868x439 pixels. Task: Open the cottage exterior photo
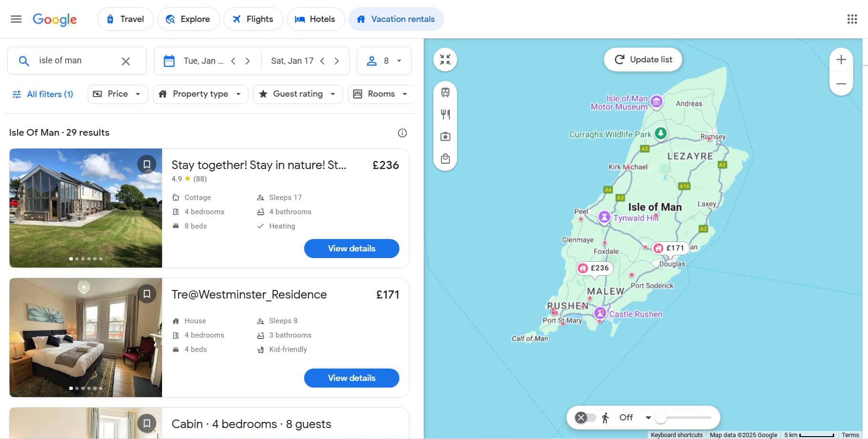pos(86,208)
